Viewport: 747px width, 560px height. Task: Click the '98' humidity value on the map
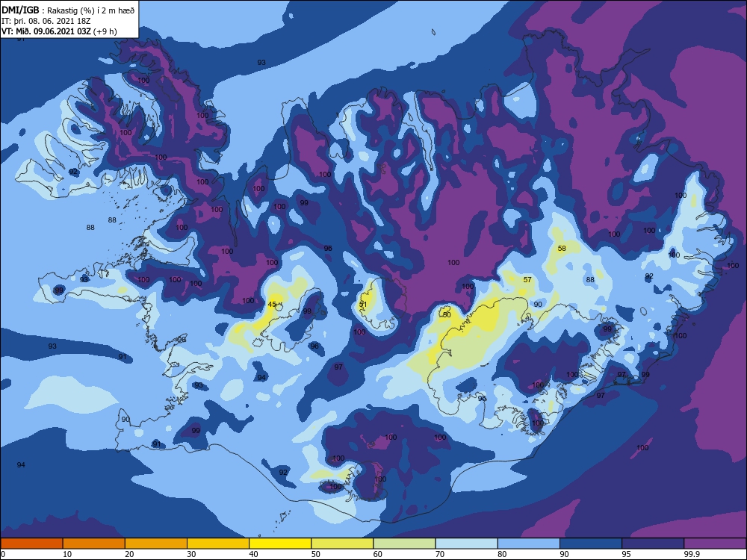click(182, 340)
